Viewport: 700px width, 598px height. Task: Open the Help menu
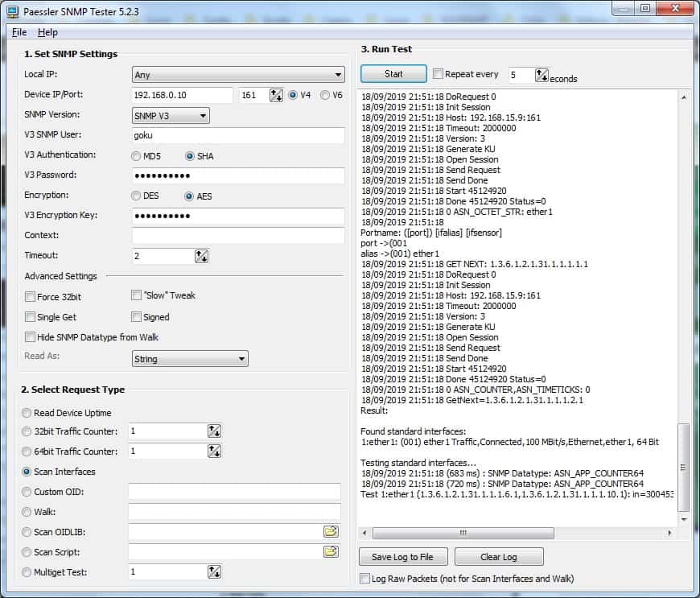47,32
